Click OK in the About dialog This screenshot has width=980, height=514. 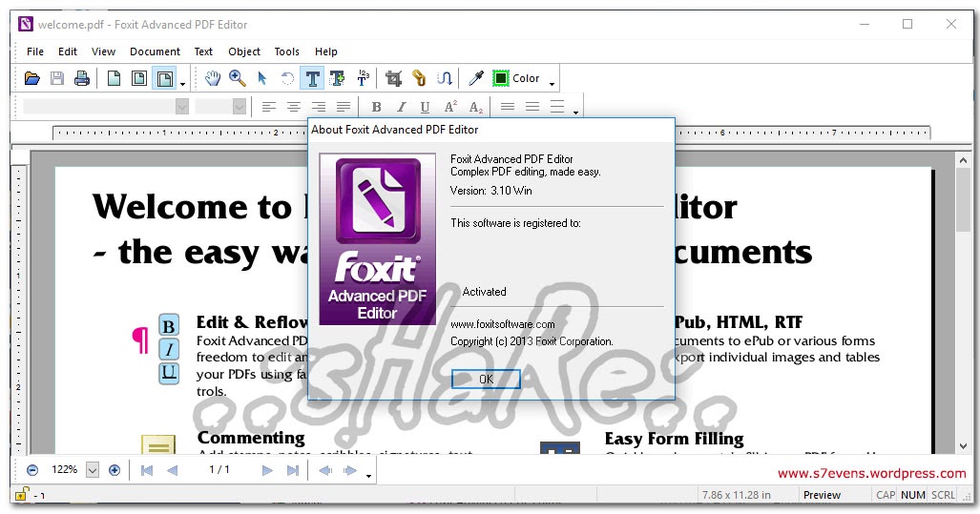click(486, 380)
